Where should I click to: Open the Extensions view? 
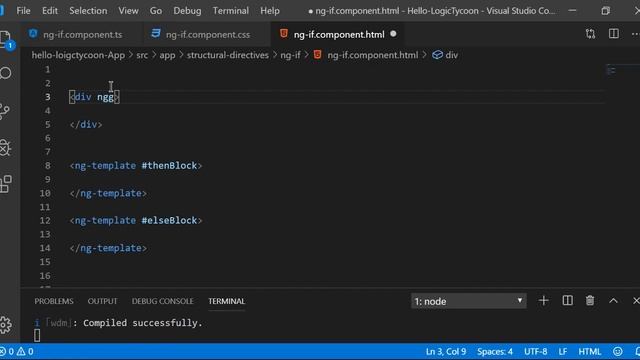[6, 184]
